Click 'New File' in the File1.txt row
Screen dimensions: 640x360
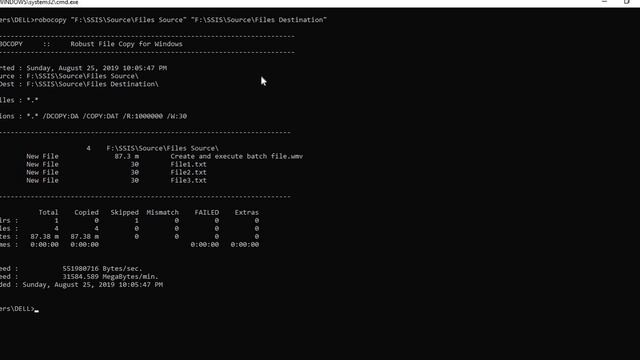pos(42,164)
